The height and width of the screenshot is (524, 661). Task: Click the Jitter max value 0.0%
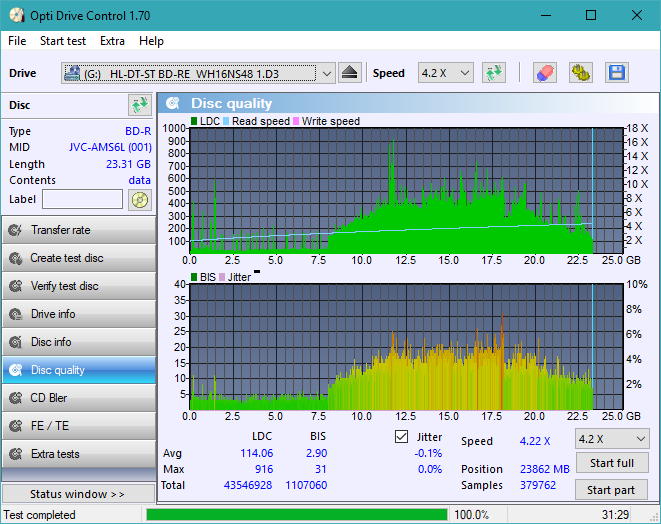430,469
